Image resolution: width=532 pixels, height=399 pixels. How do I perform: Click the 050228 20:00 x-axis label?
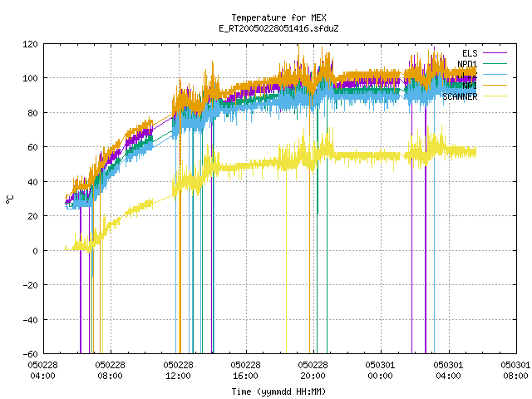click(x=313, y=371)
